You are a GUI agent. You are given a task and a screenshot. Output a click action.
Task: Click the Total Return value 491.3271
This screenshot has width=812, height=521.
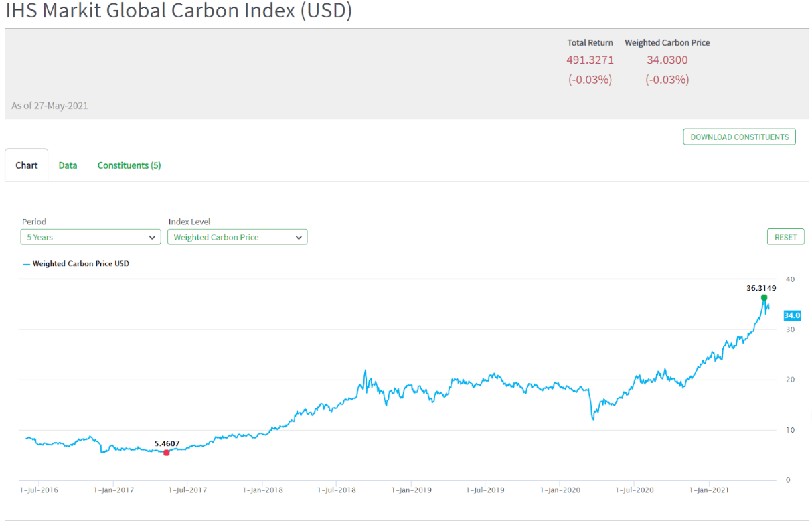pyautogui.click(x=590, y=60)
